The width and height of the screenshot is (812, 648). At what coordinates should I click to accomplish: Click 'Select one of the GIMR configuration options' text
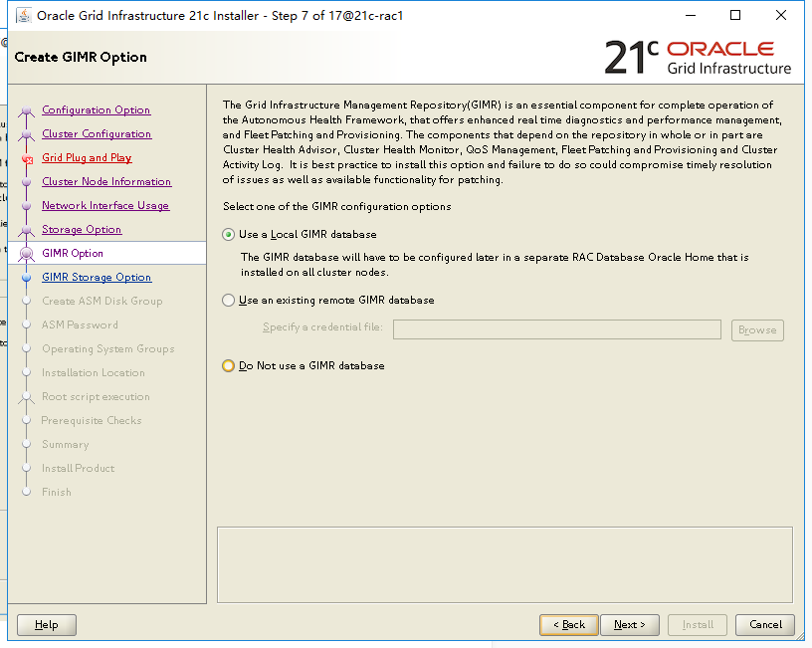pyautogui.click(x=337, y=207)
